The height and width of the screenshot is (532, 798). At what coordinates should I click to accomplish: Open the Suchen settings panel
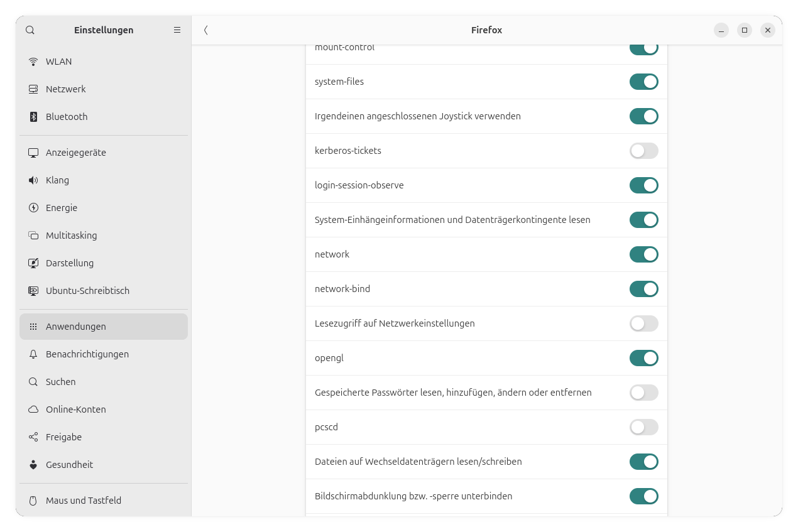click(x=104, y=382)
